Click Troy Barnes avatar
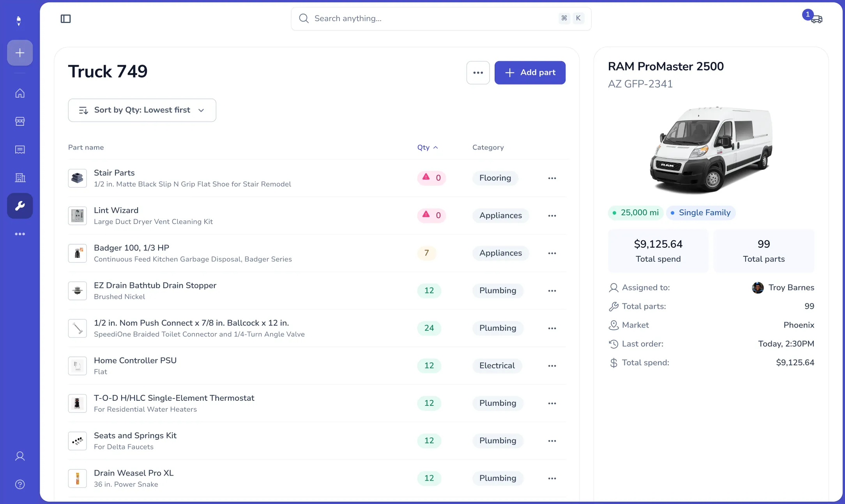The image size is (845, 504). (758, 288)
